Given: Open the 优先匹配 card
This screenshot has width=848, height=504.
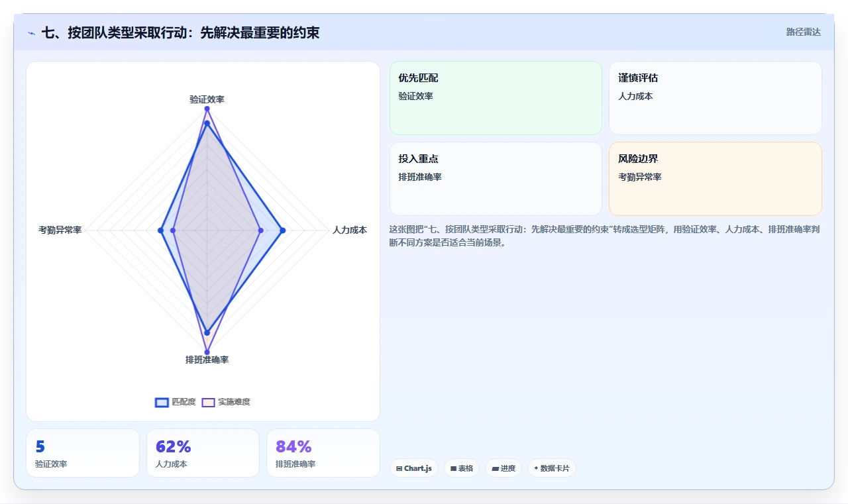Looking at the screenshot, I should click(x=496, y=98).
